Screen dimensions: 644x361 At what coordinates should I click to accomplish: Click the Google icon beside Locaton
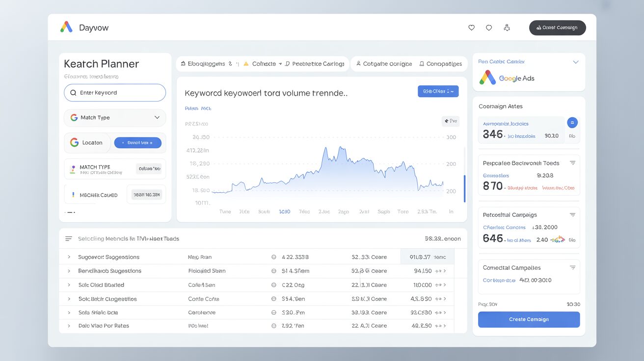[74, 142]
